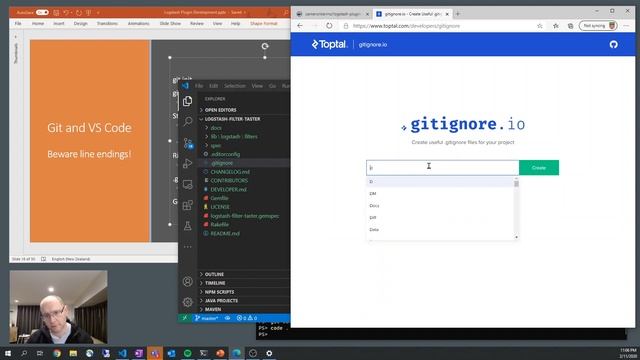640x360 pixels.
Task: Open the GitHub icon on Toptal header
Action: 613,44
